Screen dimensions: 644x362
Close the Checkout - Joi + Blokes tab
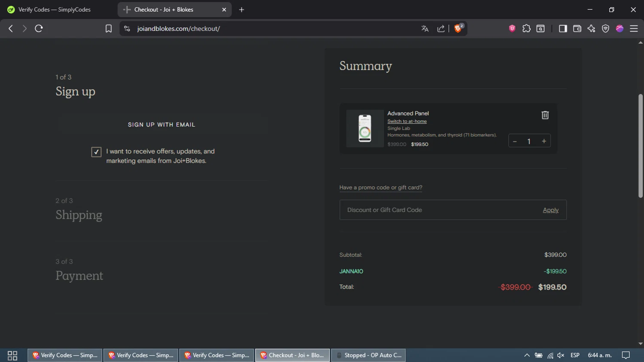click(x=224, y=9)
